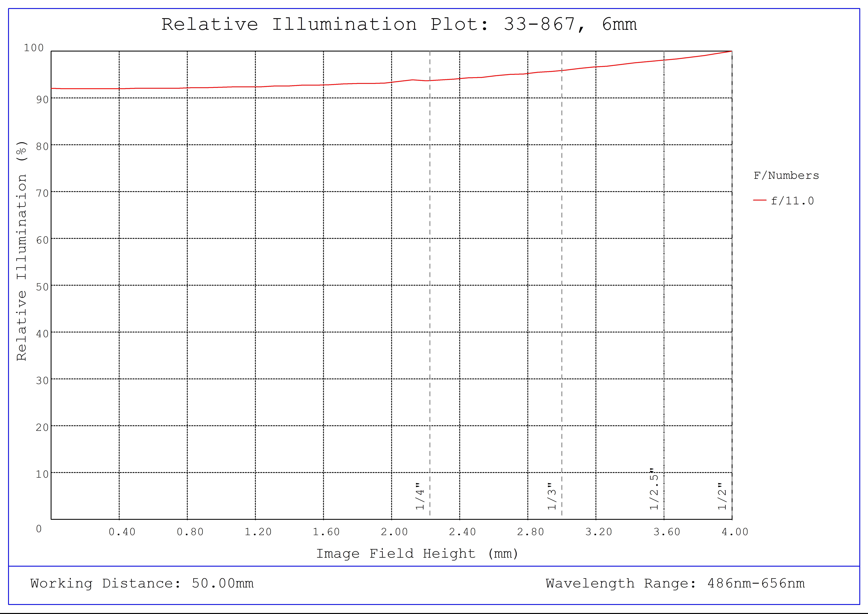Click the 2.80 x-axis tick label

point(530,532)
